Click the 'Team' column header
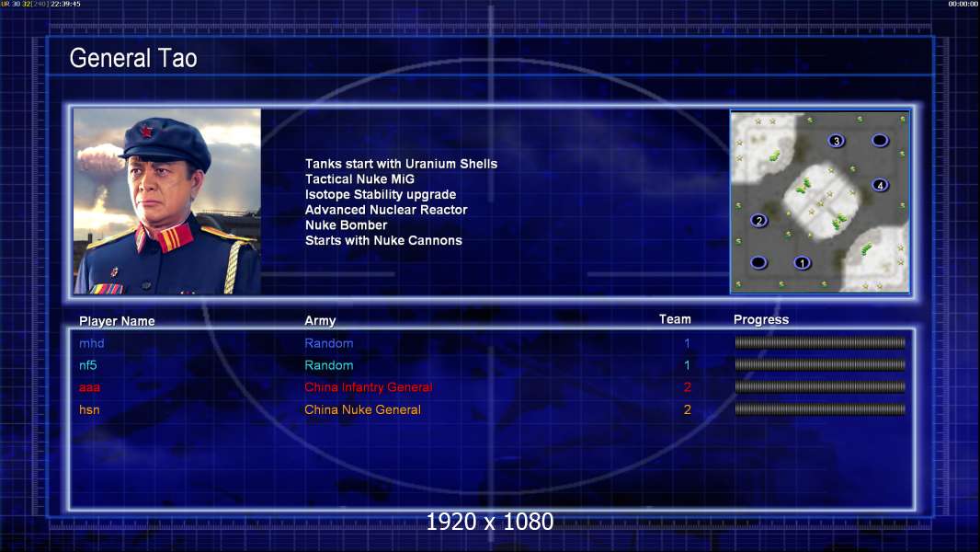 point(675,319)
